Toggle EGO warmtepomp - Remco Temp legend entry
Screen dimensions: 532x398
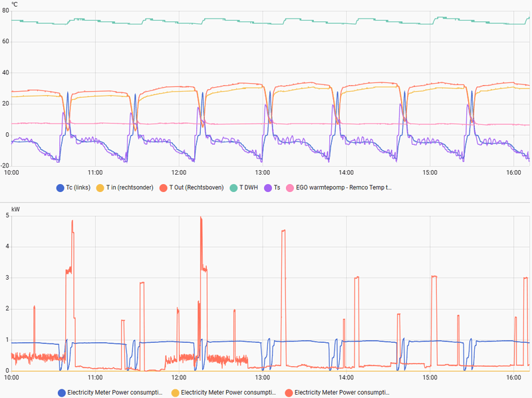coord(339,187)
